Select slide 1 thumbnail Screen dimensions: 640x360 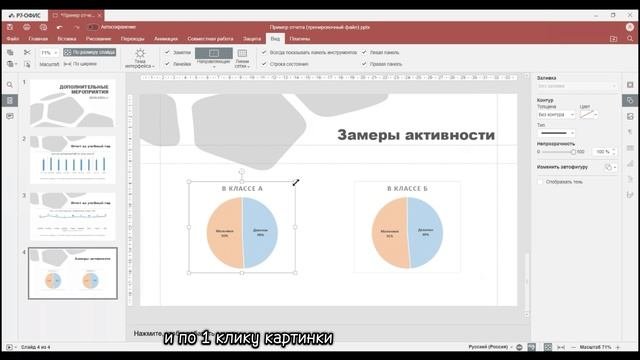[73, 103]
